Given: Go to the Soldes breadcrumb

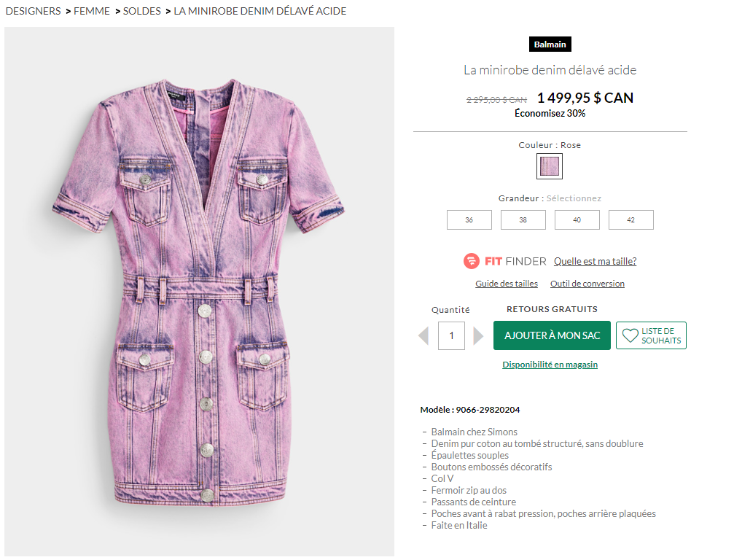Looking at the screenshot, I should coord(142,11).
